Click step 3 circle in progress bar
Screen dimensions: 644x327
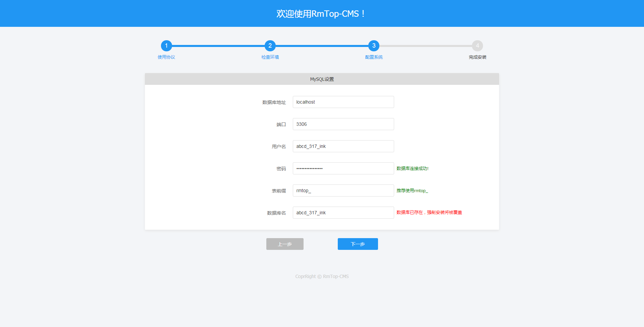pyautogui.click(x=374, y=46)
